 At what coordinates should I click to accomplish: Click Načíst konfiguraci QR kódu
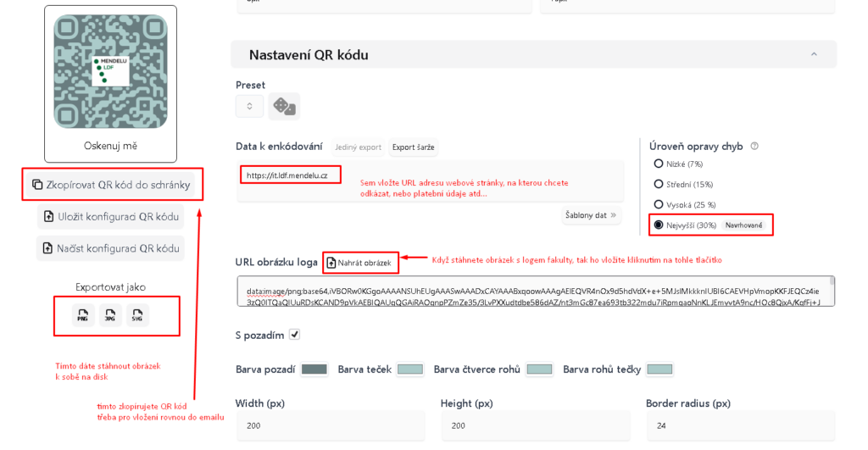pyautogui.click(x=111, y=248)
